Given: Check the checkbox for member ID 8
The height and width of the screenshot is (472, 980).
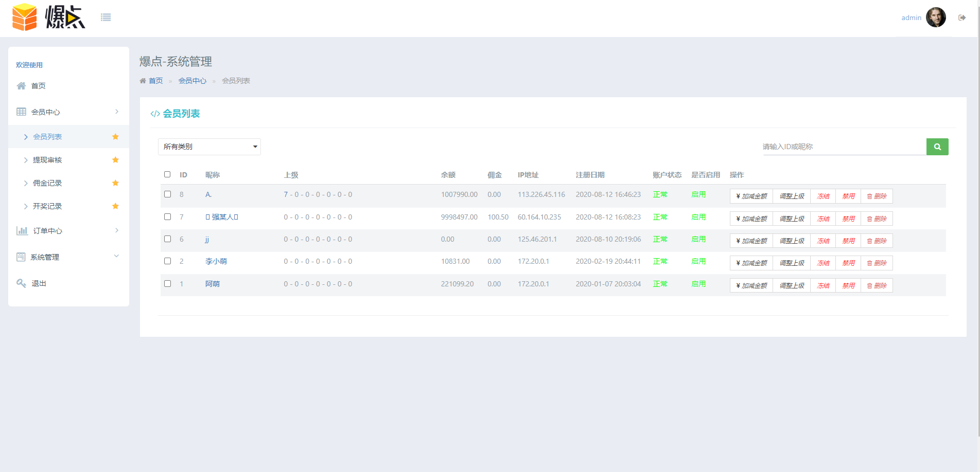Looking at the screenshot, I should coord(167,194).
